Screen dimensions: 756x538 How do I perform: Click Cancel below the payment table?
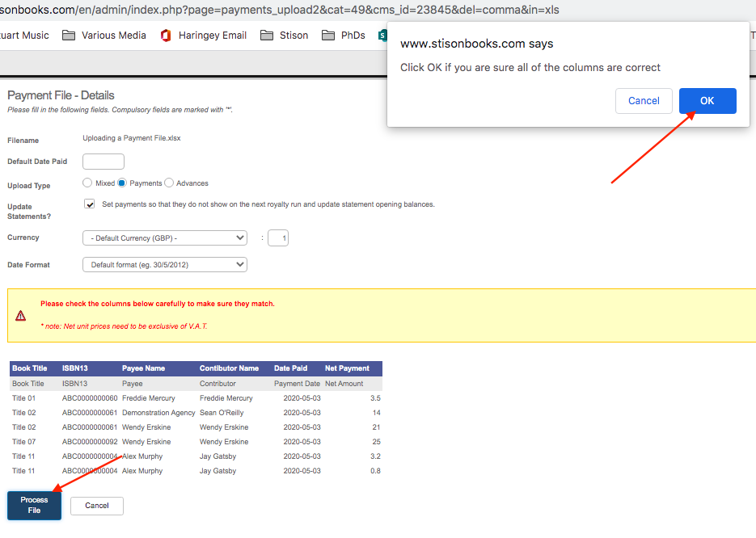pyautogui.click(x=97, y=506)
